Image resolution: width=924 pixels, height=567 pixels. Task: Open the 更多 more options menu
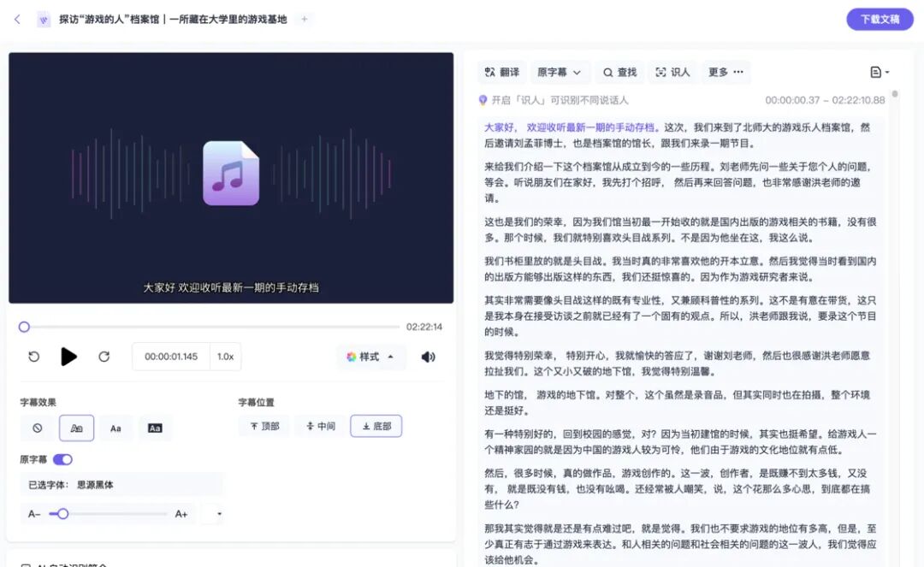(x=726, y=72)
